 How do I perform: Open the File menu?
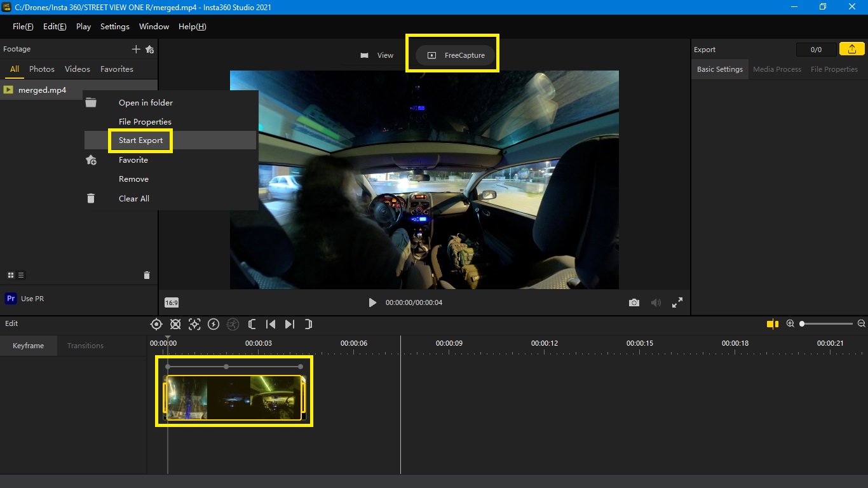23,27
